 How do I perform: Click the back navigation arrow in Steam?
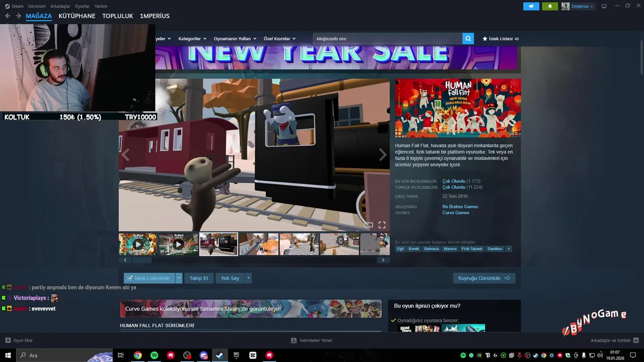8,16
